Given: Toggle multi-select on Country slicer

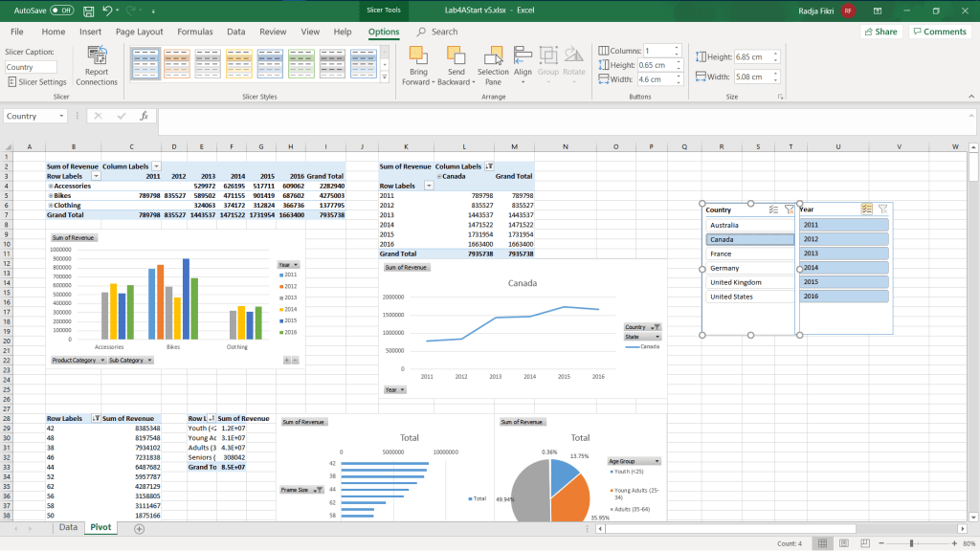Looking at the screenshot, I should pyautogui.click(x=773, y=209).
